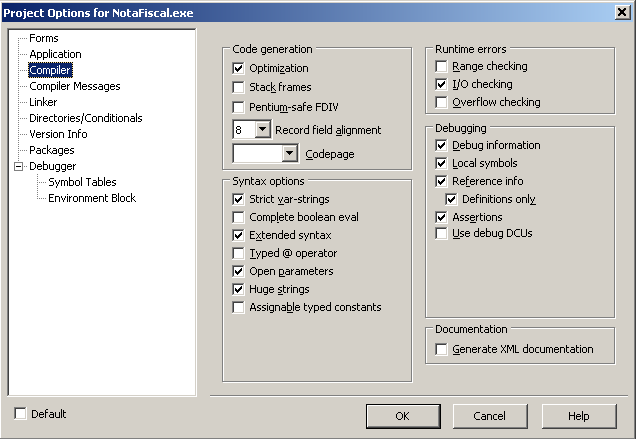Enable the Range checking checkbox
The height and width of the screenshot is (439, 636).
[441, 66]
